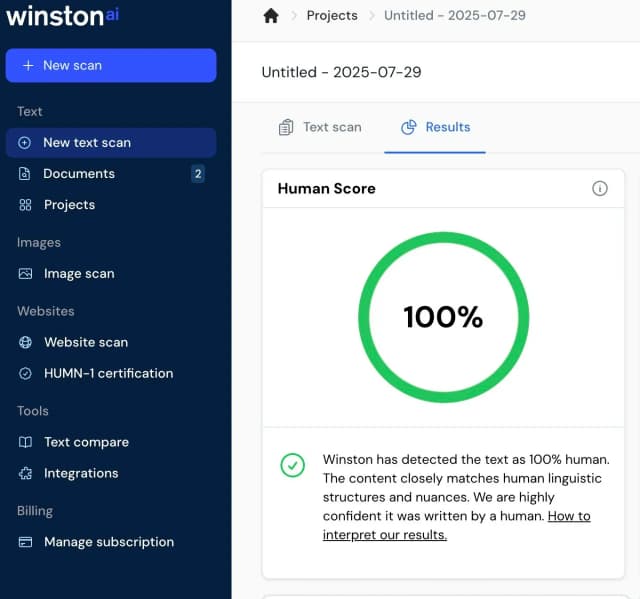
Task: Click the 100% human score ring
Action: coord(443,317)
